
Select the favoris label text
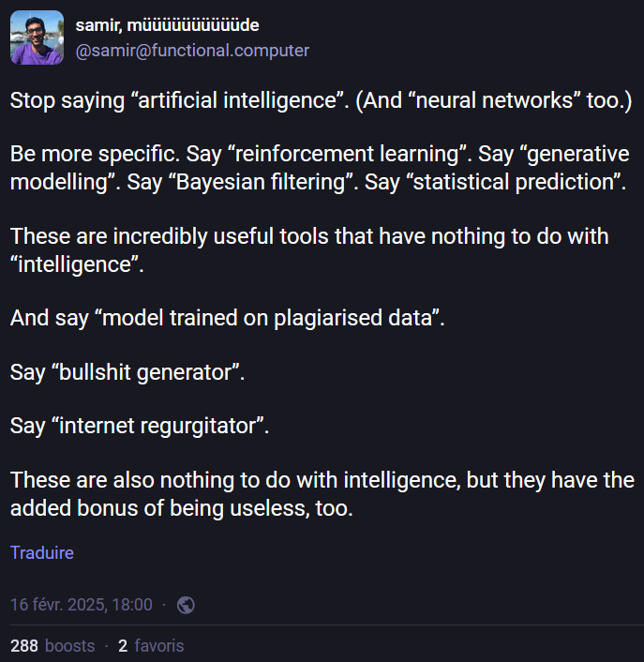point(159,646)
